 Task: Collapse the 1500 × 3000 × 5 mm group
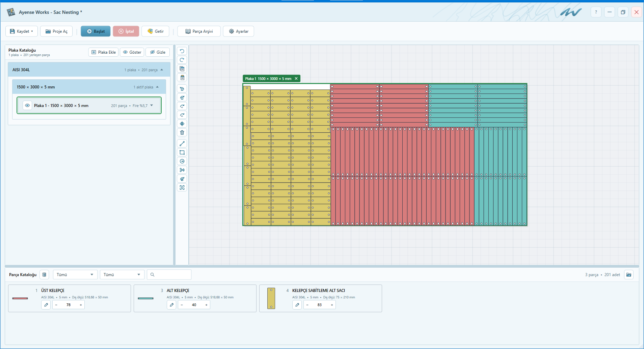click(157, 87)
